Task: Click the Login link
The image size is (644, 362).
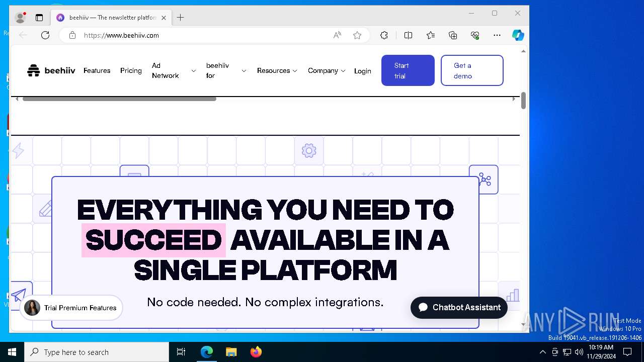Action: 362,71
